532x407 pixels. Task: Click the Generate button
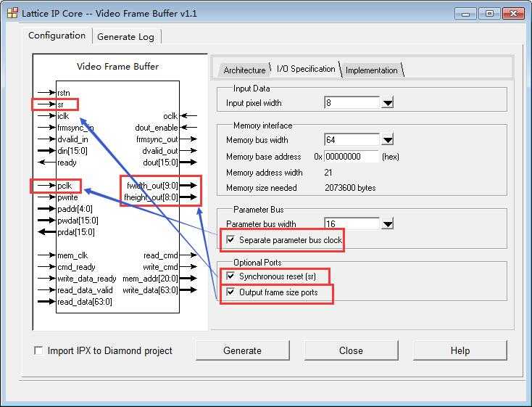(243, 350)
